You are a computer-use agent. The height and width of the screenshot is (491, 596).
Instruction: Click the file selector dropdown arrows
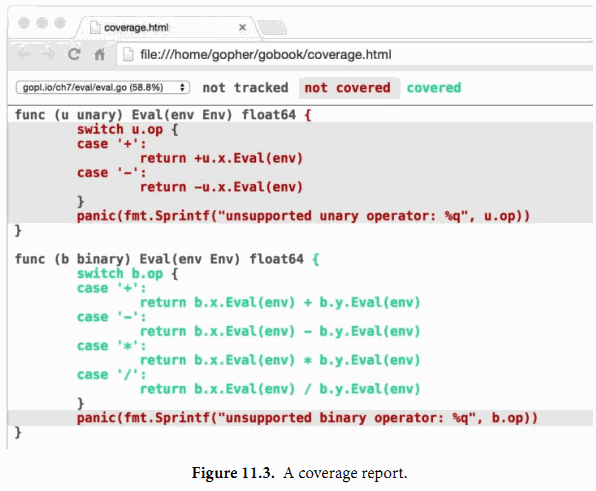182,87
